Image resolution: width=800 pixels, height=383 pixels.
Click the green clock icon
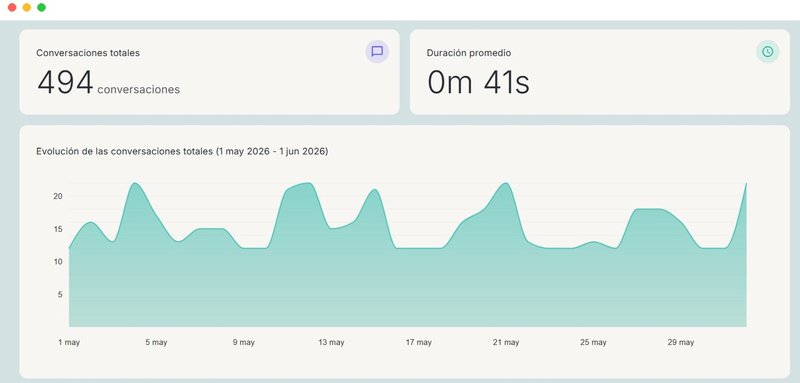point(767,52)
